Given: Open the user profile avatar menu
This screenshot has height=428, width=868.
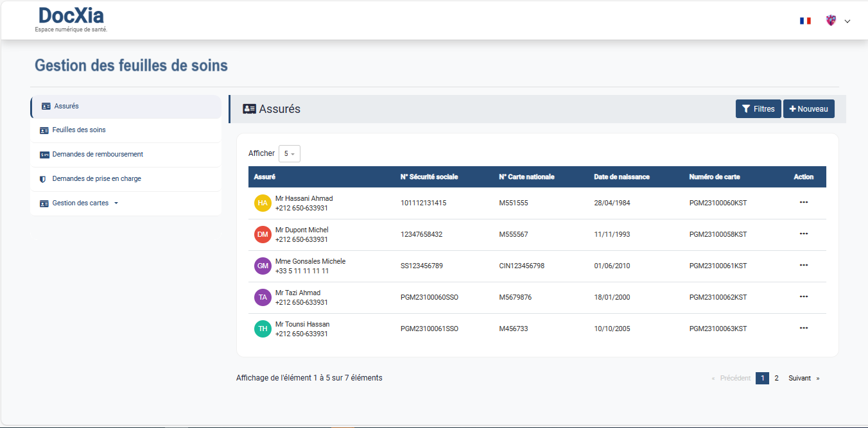Looking at the screenshot, I should (x=831, y=21).
